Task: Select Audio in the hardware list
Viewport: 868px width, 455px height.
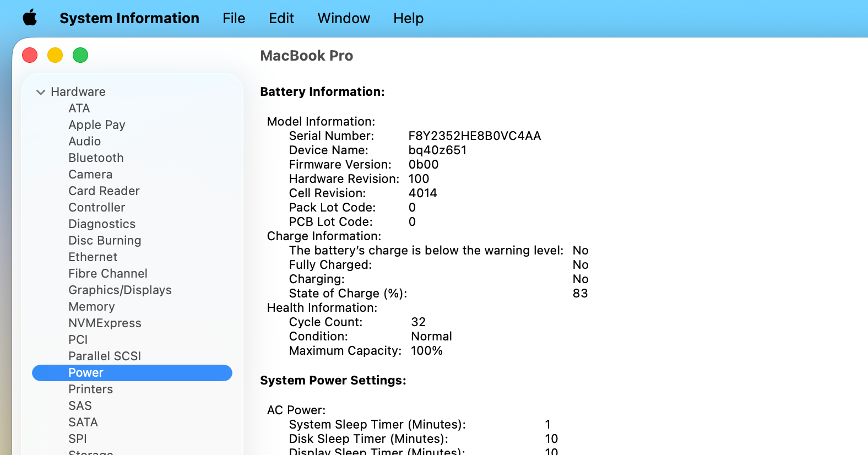Action: pos(84,142)
